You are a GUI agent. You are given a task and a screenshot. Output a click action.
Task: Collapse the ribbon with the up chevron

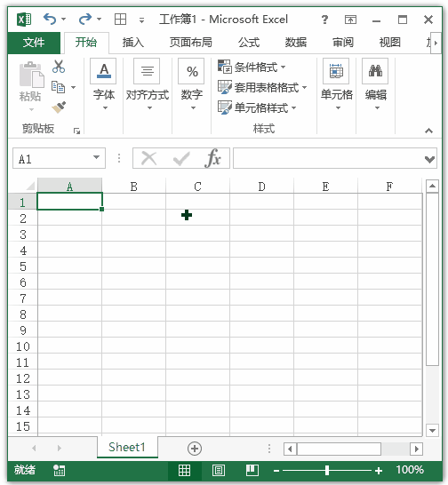pyautogui.click(x=428, y=131)
